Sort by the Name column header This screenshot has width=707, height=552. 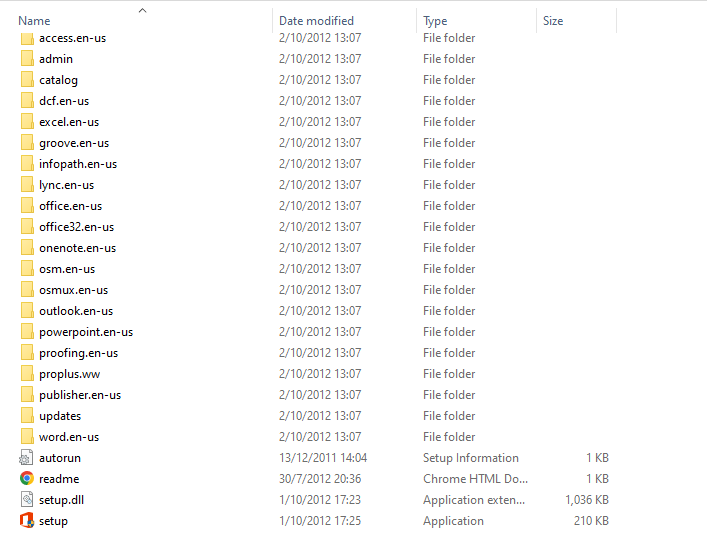pyautogui.click(x=34, y=21)
